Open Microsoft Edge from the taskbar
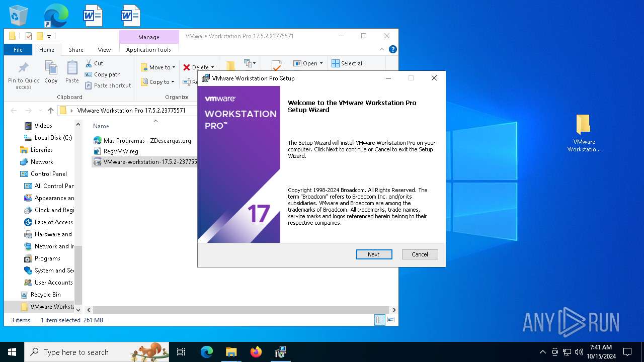Image resolution: width=644 pixels, height=362 pixels. (x=207, y=352)
